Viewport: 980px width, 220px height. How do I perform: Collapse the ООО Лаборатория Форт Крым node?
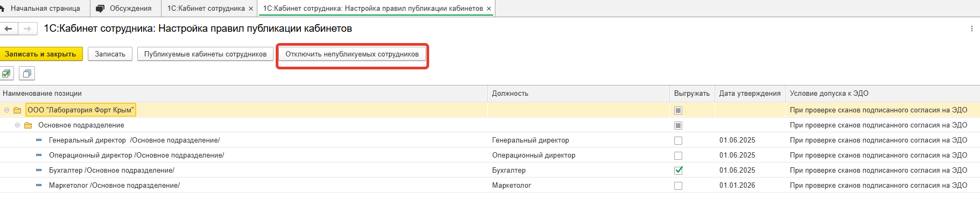[6, 110]
